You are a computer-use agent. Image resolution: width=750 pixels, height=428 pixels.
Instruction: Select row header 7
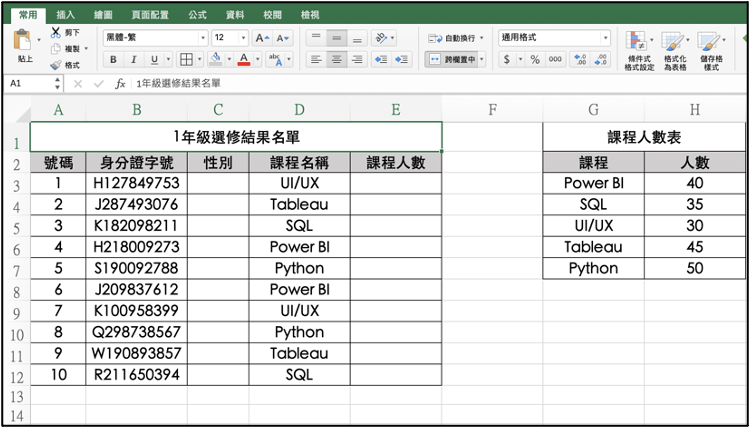(x=16, y=270)
